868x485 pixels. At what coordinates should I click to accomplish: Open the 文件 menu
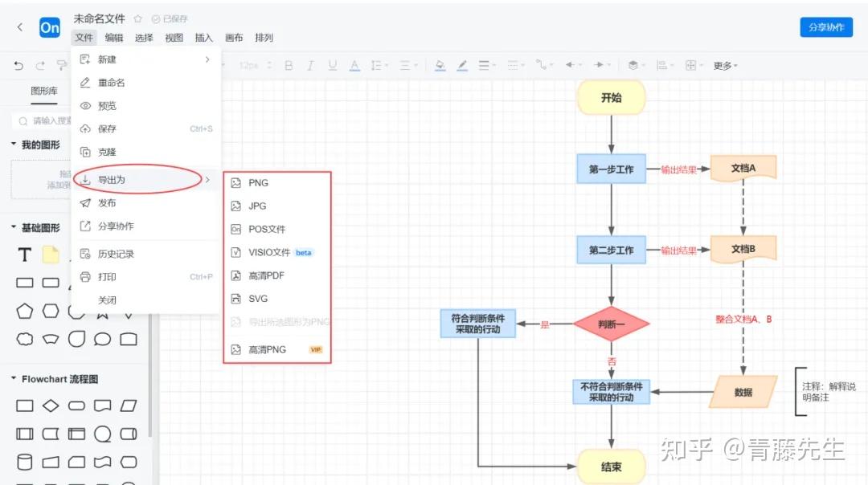pos(84,38)
